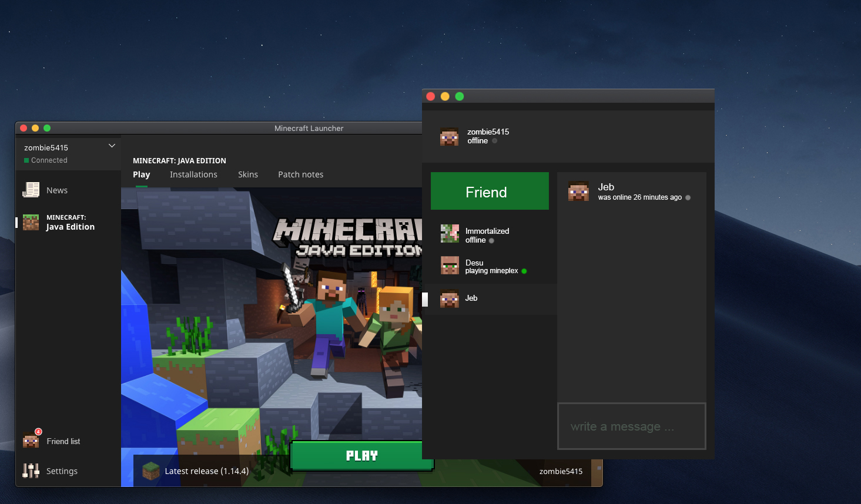
Task: Open the Patch notes tab
Action: (300, 174)
